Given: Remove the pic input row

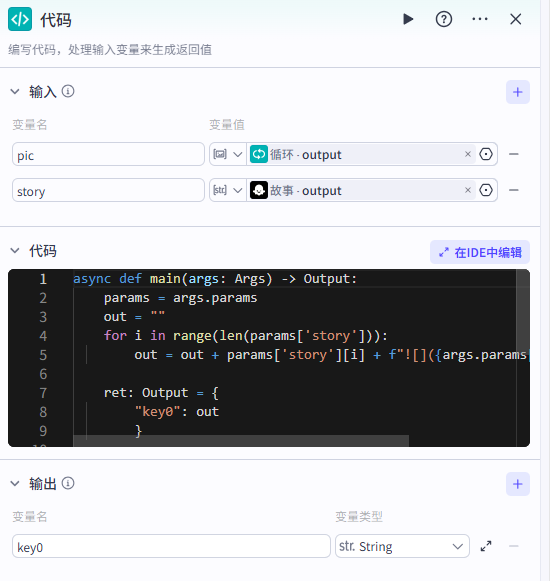Looking at the screenshot, I should [514, 154].
